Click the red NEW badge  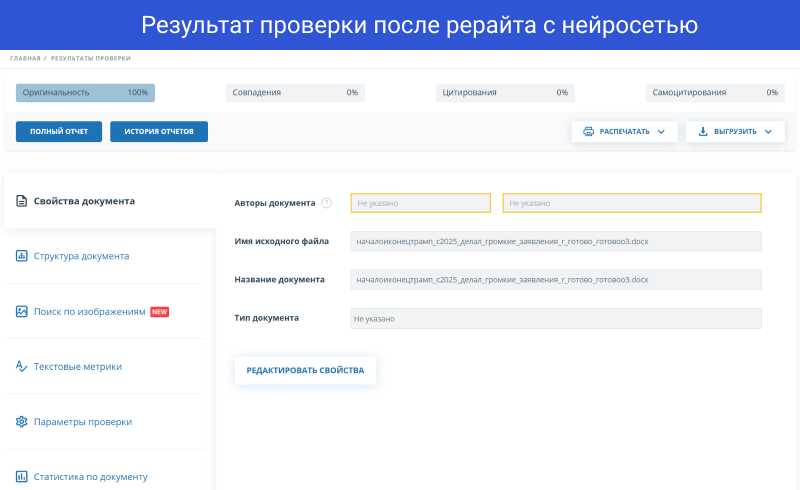pyautogui.click(x=160, y=312)
